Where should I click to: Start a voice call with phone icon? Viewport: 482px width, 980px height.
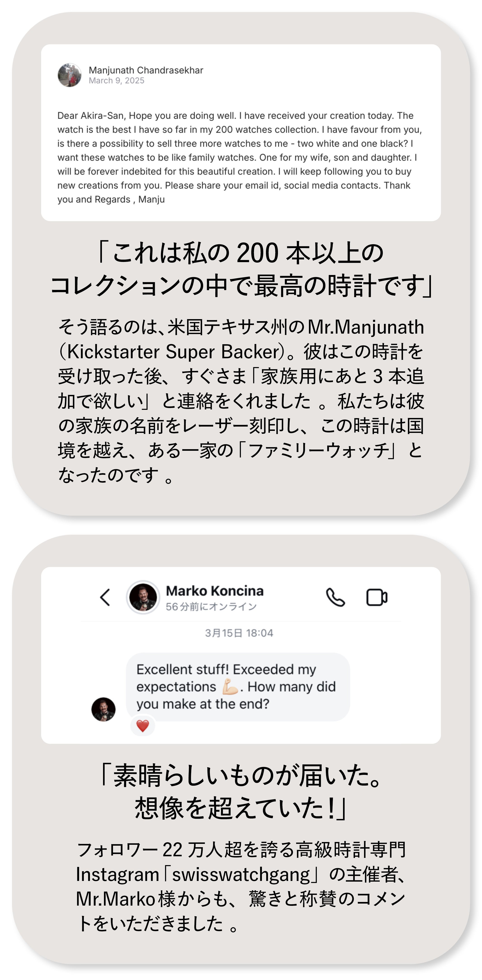[335, 597]
